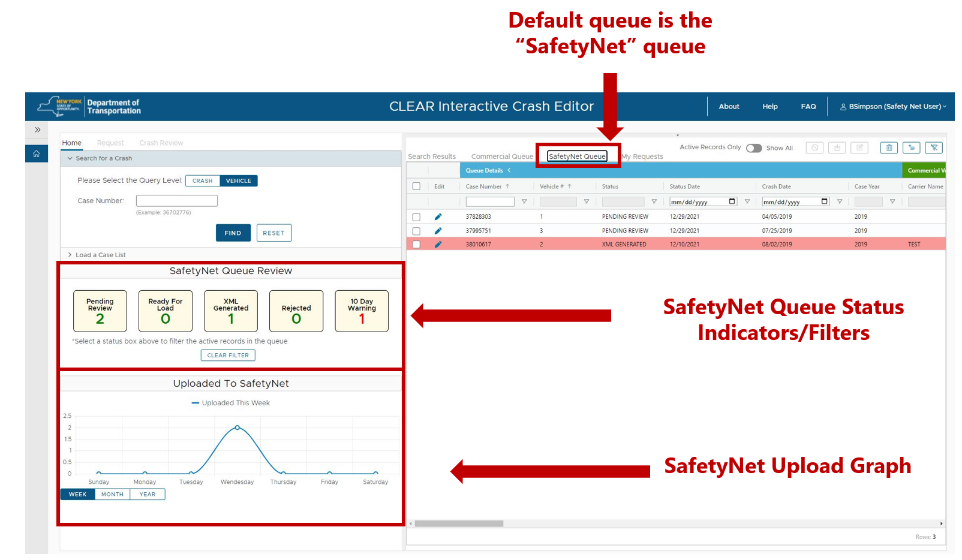Click the trash delete toolbar icon
Screen dimensions: 962x560
click(889, 147)
